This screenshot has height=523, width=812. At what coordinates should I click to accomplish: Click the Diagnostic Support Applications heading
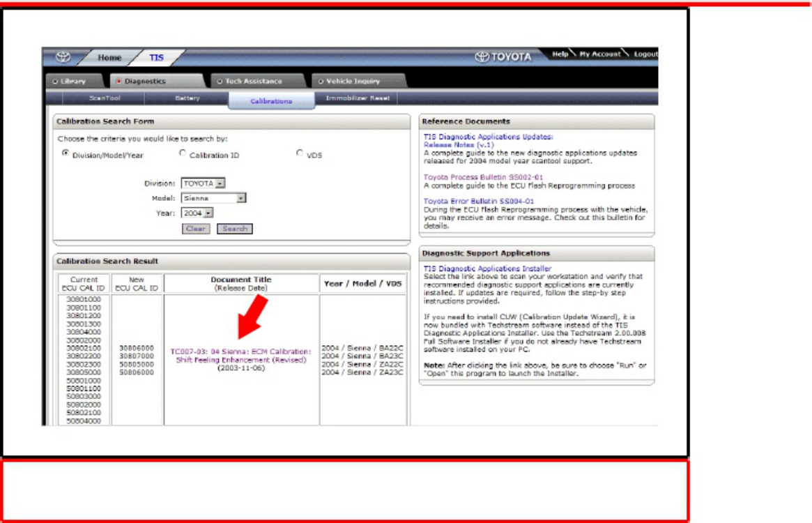pyautogui.click(x=486, y=253)
